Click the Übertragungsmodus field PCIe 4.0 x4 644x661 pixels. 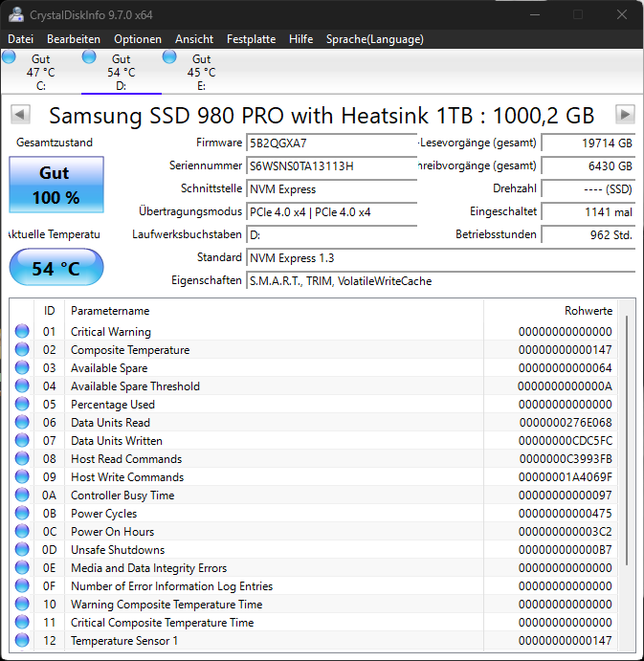[331, 212]
